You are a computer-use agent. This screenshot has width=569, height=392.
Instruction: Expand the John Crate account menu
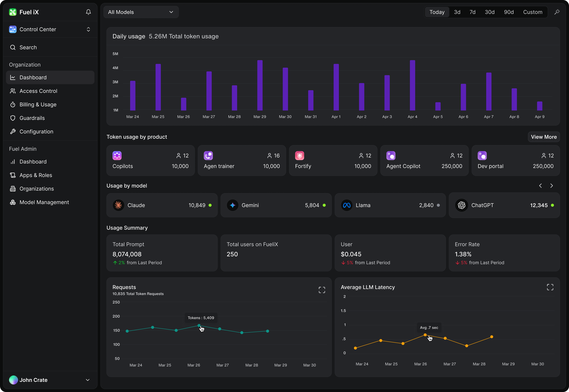coord(50,380)
